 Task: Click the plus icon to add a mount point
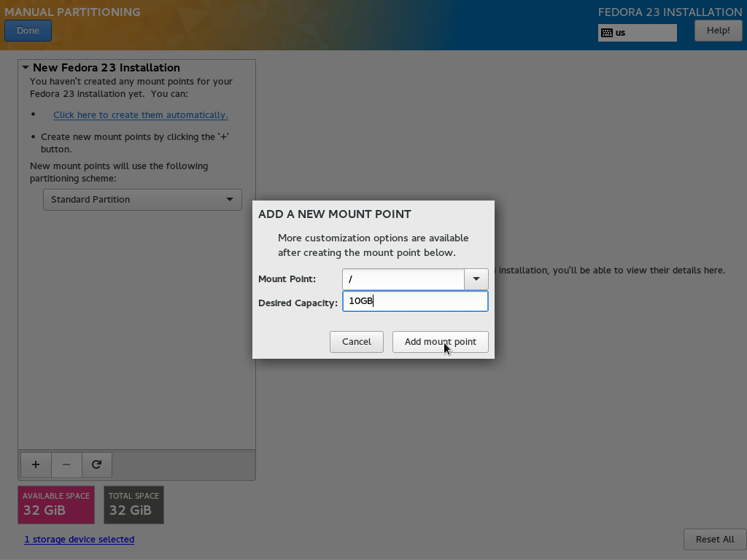coord(36,464)
